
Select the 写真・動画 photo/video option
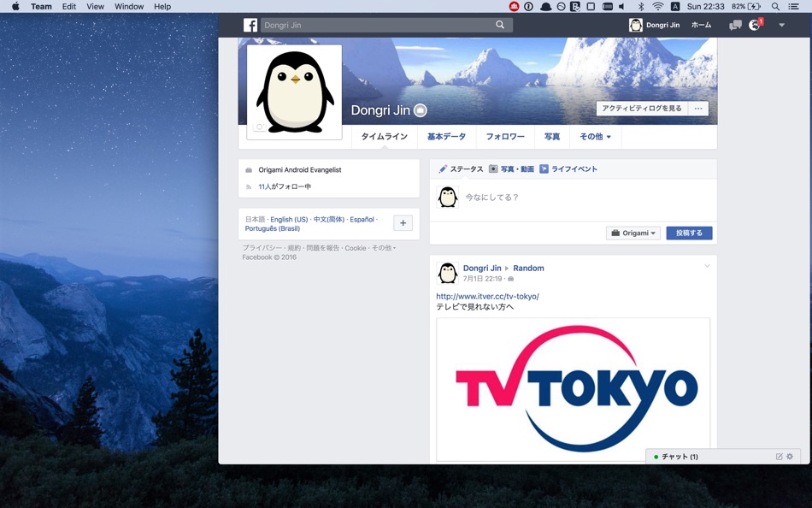(511, 169)
